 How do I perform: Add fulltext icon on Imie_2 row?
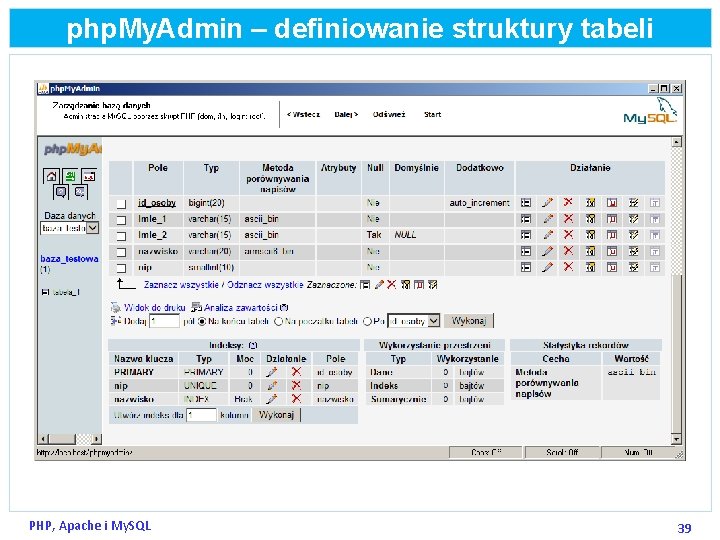(x=655, y=235)
